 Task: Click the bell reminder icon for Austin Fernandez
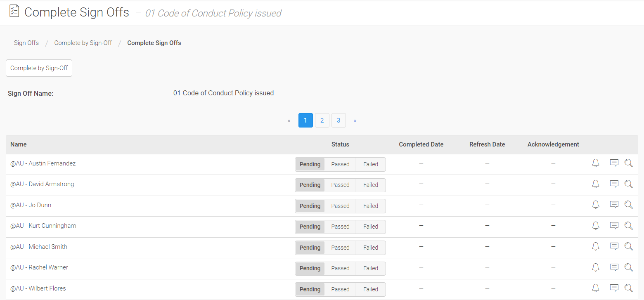[595, 163]
